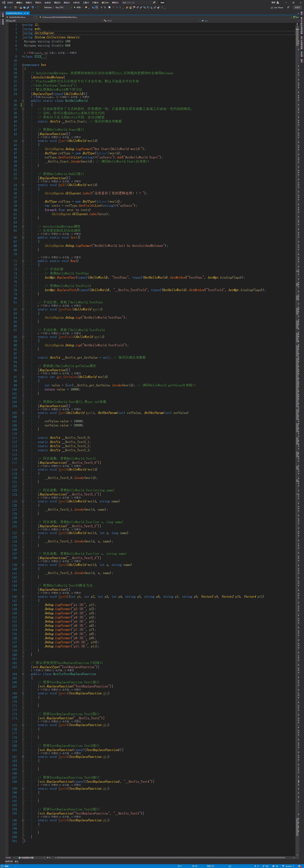
Task: Click the Visual Studio logo icon
Action: click(3, 3)
